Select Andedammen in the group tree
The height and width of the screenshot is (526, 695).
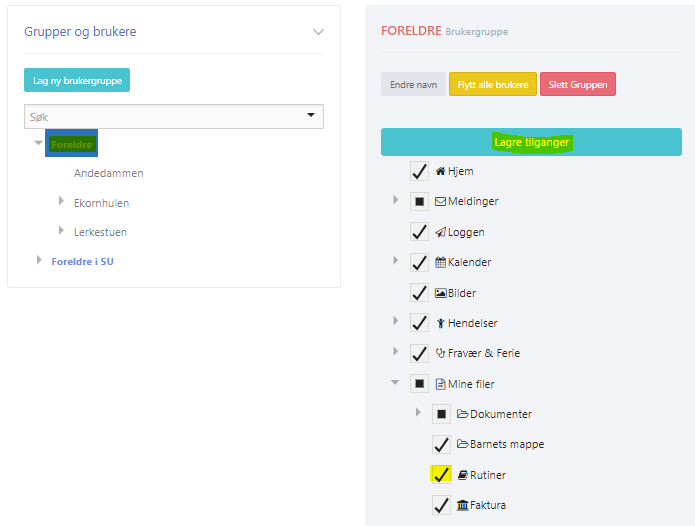click(x=109, y=173)
